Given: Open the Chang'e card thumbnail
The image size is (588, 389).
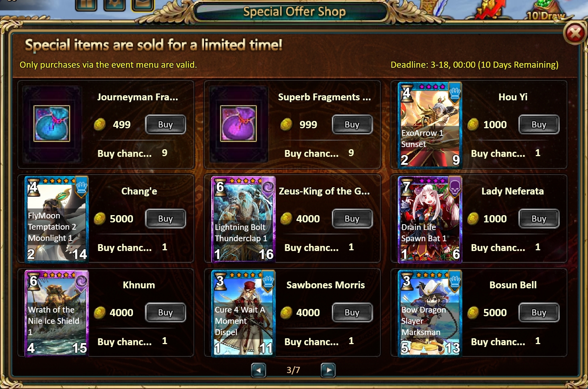Looking at the screenshot, I should pos(57,219).
